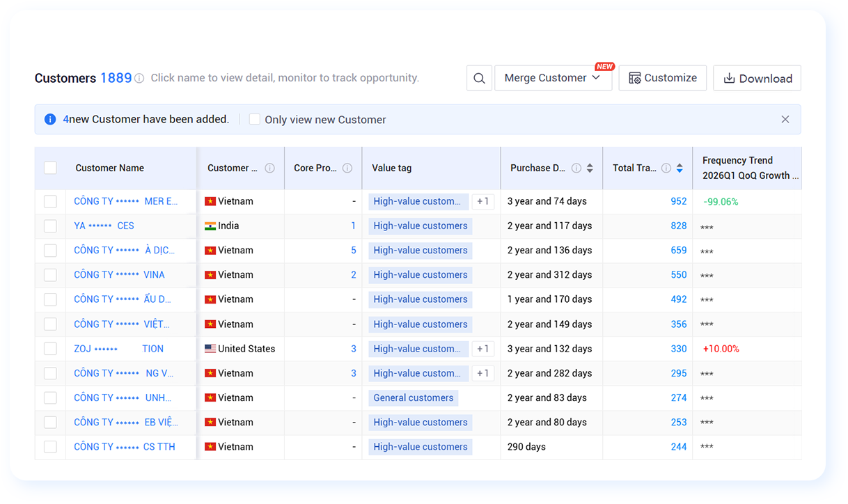The height and width of the screenshot is (504, 848).
Task: Sort by Total Tra... column arrows
Action: 680,168
